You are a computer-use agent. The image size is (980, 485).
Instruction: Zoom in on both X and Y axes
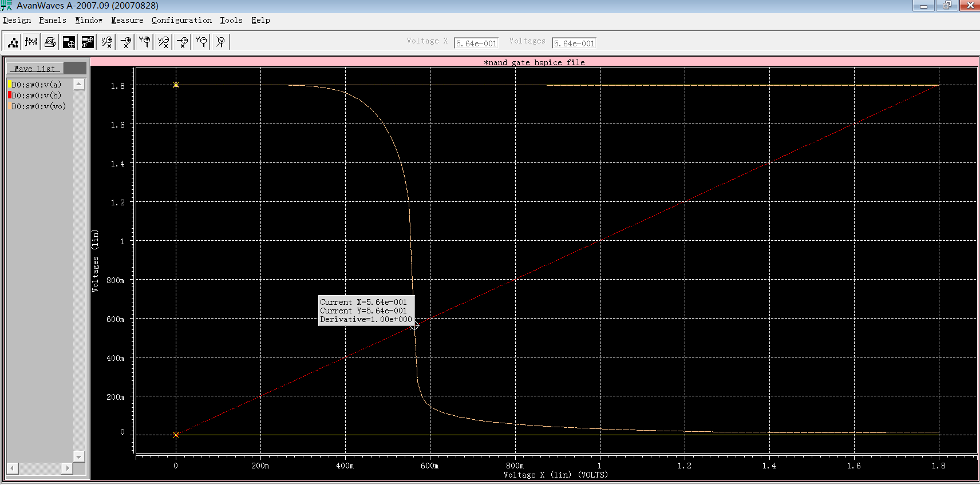(x=107, y=42)
